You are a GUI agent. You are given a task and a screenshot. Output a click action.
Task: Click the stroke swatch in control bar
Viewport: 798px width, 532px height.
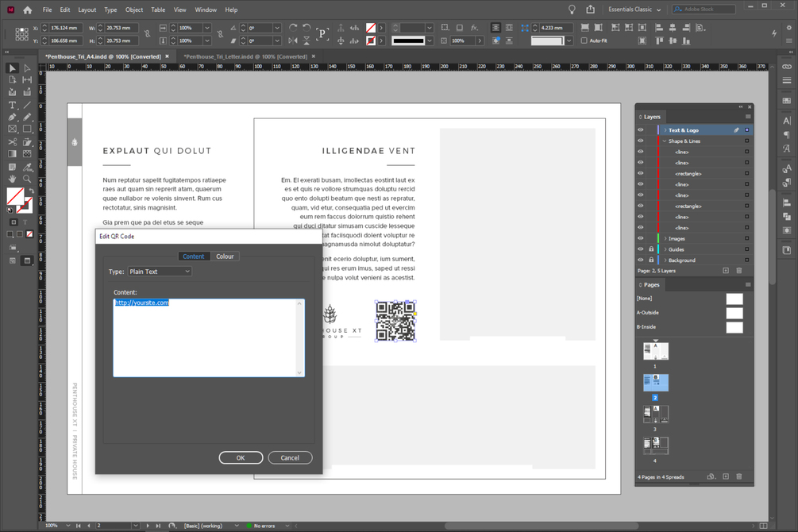click(x=371, y=40)
